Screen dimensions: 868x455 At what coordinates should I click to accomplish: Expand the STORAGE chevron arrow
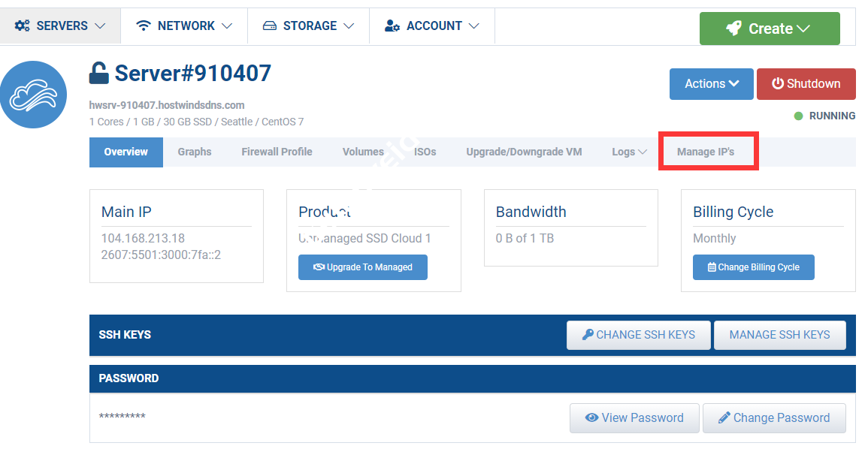(349, 26)
